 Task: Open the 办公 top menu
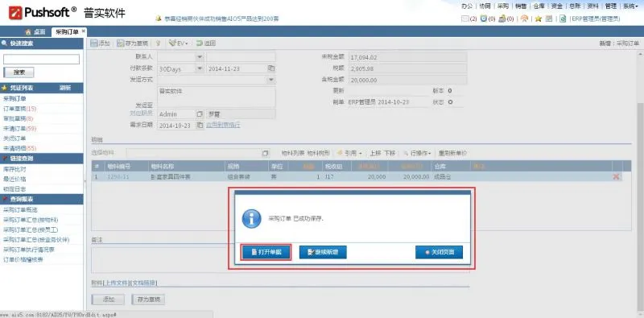tap(467, 6)
